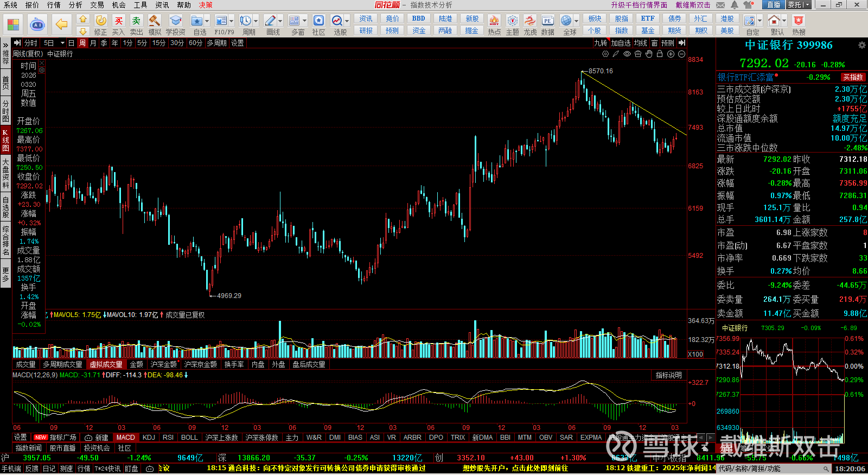The height and width of the screenshot is (475, 868).
Task: Click the zoom in plus icon on chart
Action: 671,54
